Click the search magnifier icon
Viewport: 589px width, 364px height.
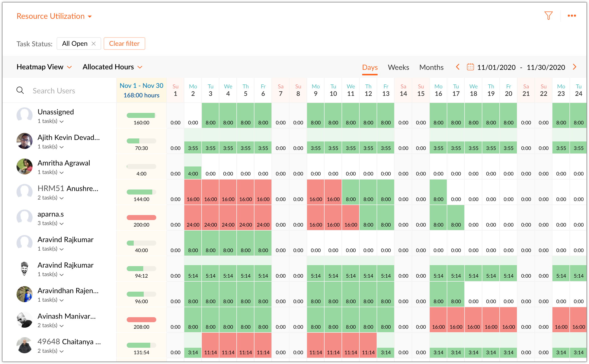(x=20, y=90)
